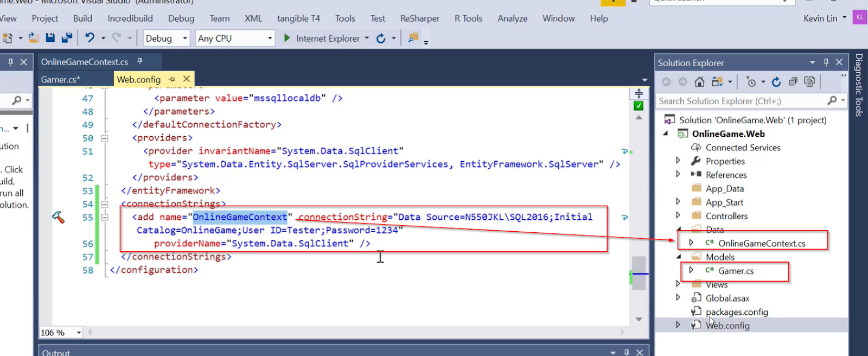Toggle the pin on the left docked panel
The height and width of the screenshot is (356, 868).
click(x=10, y=62)
